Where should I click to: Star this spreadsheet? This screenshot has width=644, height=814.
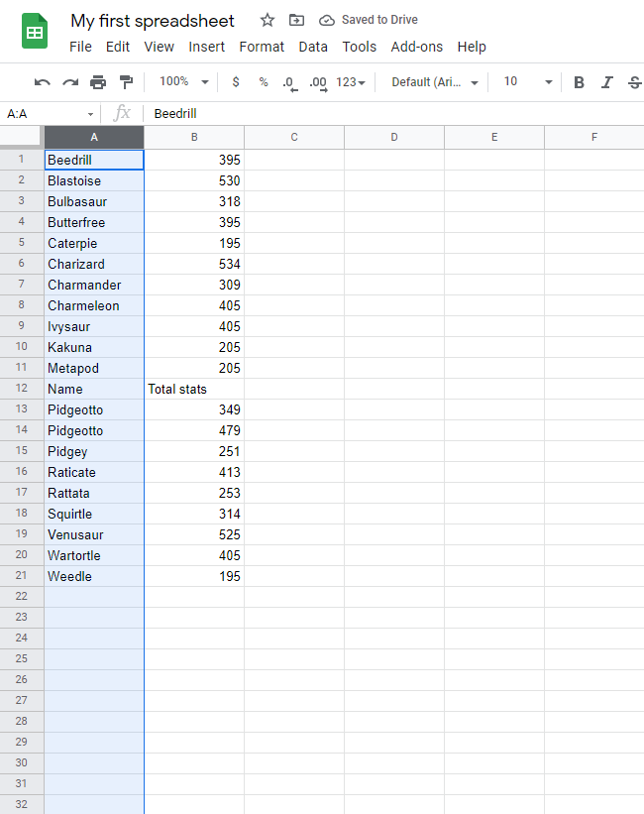tap(267, 20)
